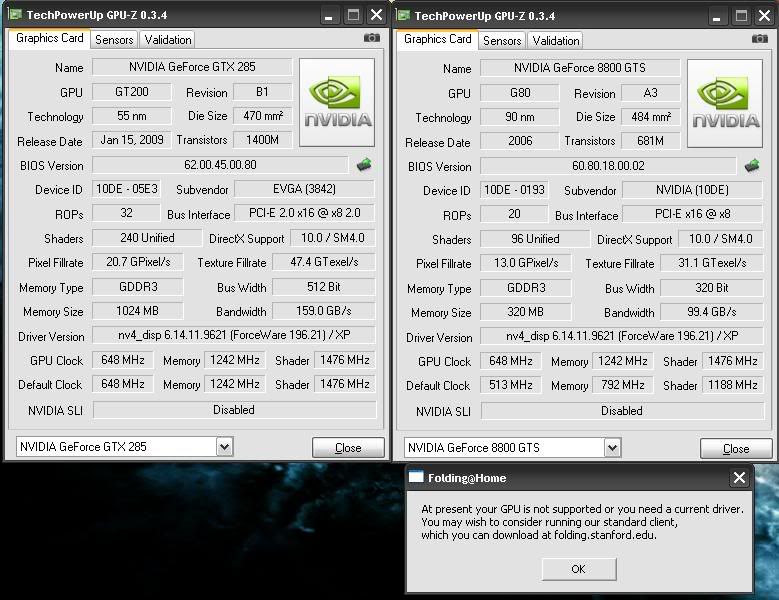The image size is (779, 600).
Task: Click BIOS Version field 62.00.45.00.80
Action: click(x=220, y=164)
